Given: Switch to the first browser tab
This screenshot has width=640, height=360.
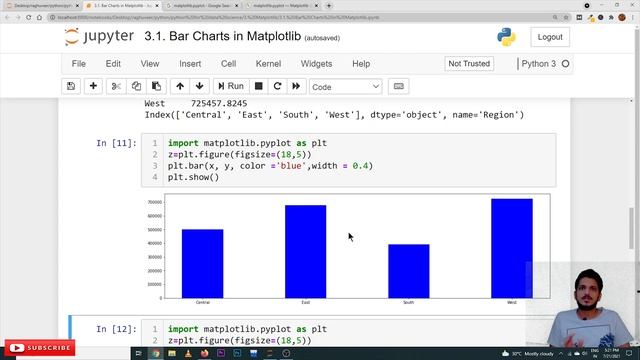Looking at the screenshot, I should 41,6.
